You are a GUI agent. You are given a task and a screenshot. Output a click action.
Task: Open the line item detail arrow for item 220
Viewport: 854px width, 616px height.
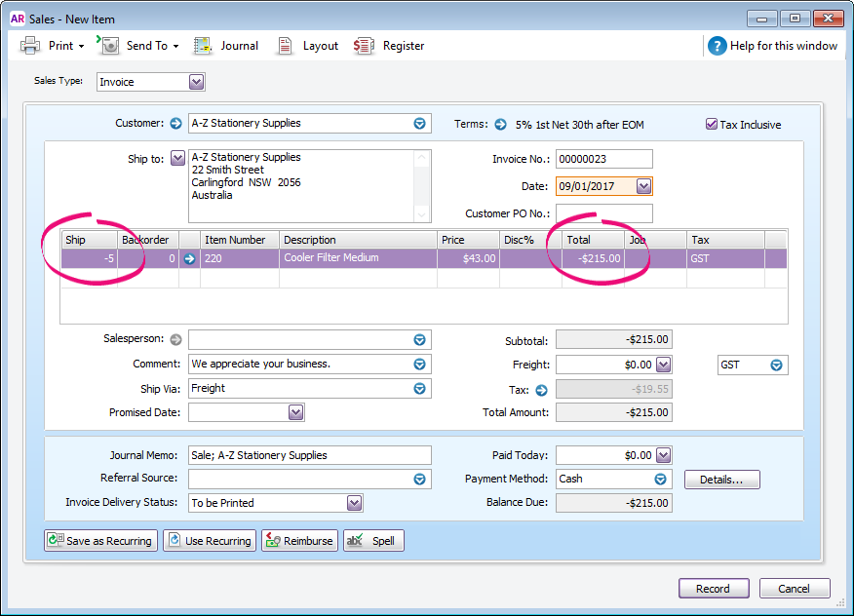point(189,257)
